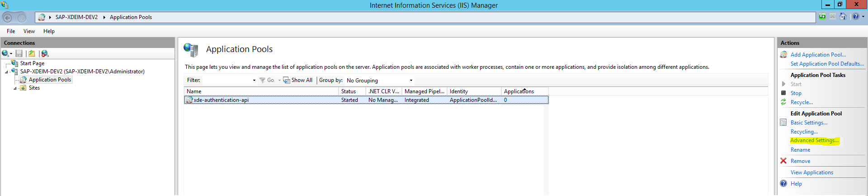This screenshot has width=868, height=196.
Task: Select the SAP-XDEIM-DEV2 server node
Action: [x=82, y=72]
